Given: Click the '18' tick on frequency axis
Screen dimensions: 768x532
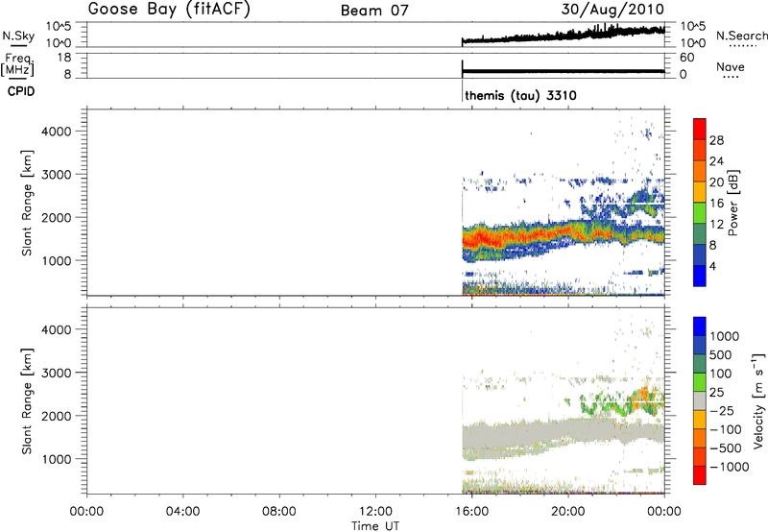Looking at the screenshot, I should click(x=64, y=58).
